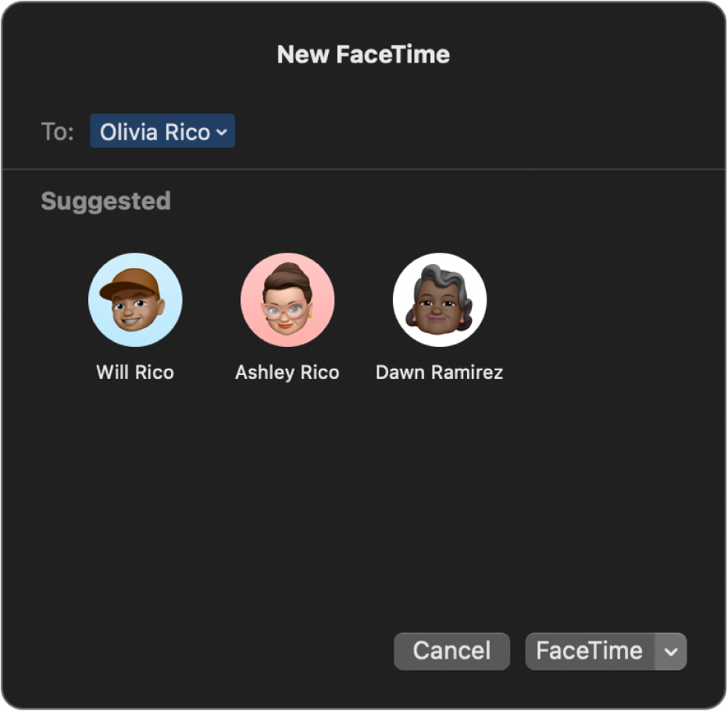Pick Dawn Ramirez's Memoji avatar
The width and height of the screenshot is (728, 711).
tap(439, 300)
